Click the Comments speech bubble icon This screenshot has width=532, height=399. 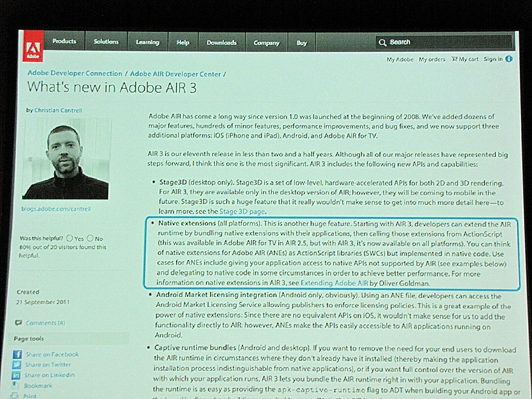tap(19, 322)
